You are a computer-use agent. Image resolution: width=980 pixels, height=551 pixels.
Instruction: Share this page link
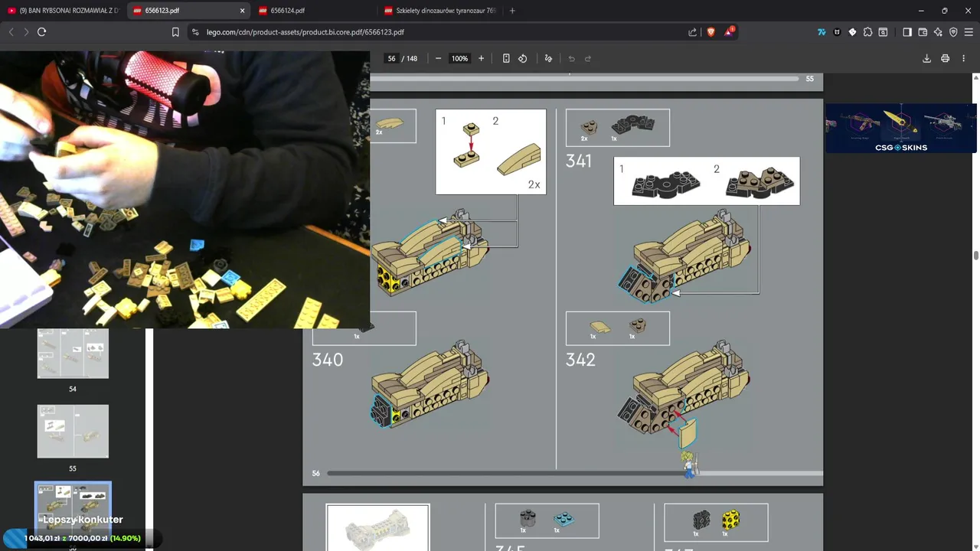click(x=693, y=32)
